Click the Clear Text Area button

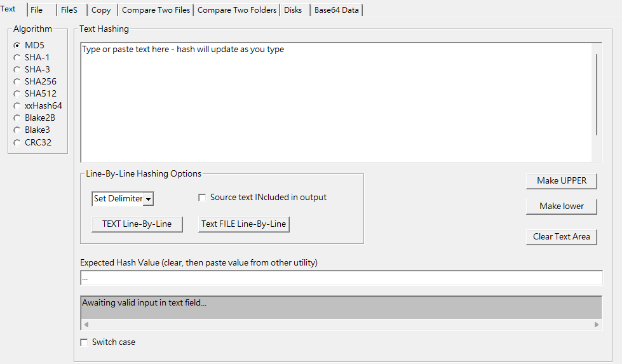coord(562,237)
